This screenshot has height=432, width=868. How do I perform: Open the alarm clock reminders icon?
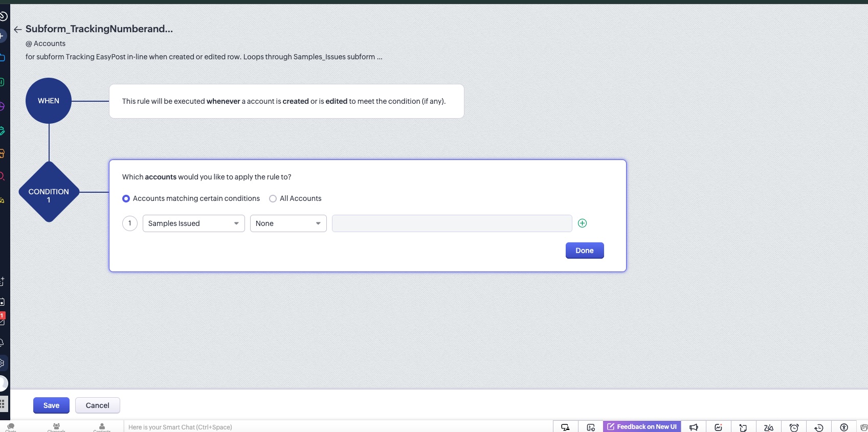click(x=794, y=427)
